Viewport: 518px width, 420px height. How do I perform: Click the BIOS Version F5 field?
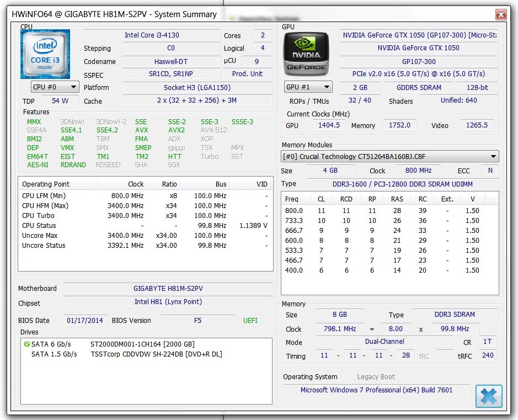tap(197, 321)
